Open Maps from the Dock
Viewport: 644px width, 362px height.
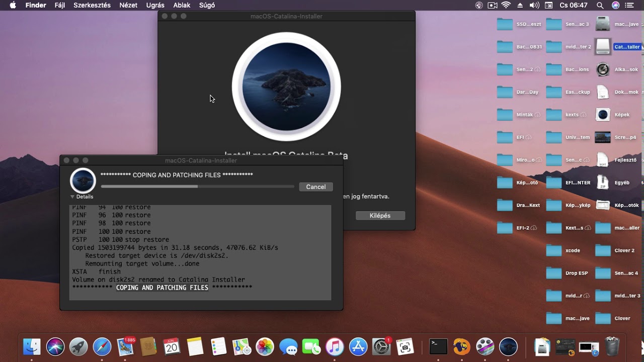tap(242, 346)
